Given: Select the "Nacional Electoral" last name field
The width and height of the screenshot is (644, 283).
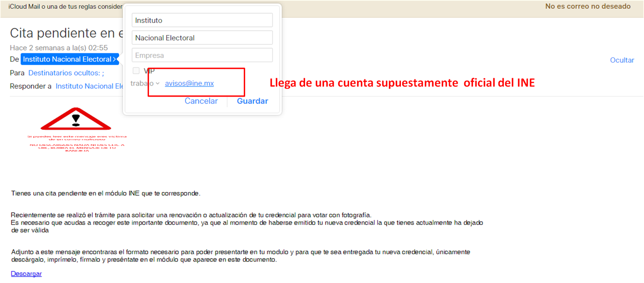Looking at the screenshot, I should [x=202, y=38].
